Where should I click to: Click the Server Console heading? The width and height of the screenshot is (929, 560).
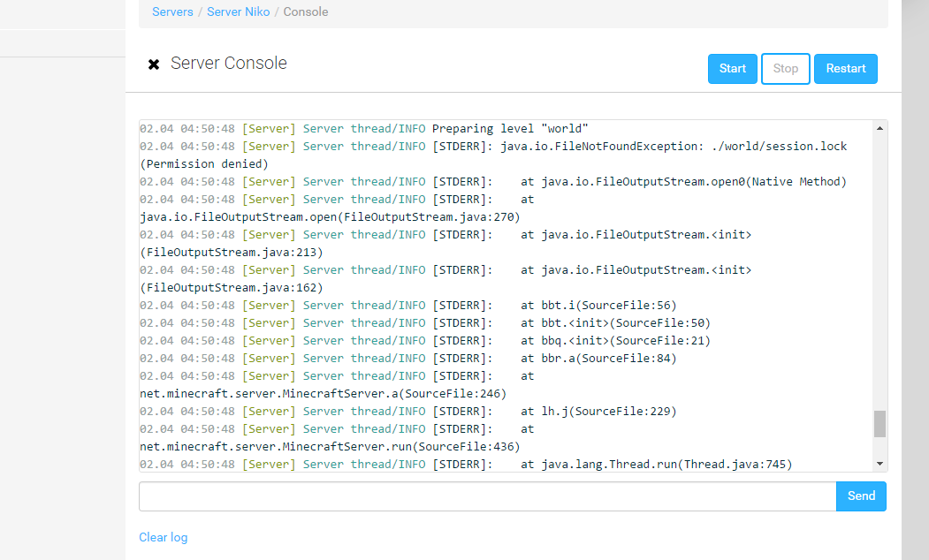(x=229, y=64)
